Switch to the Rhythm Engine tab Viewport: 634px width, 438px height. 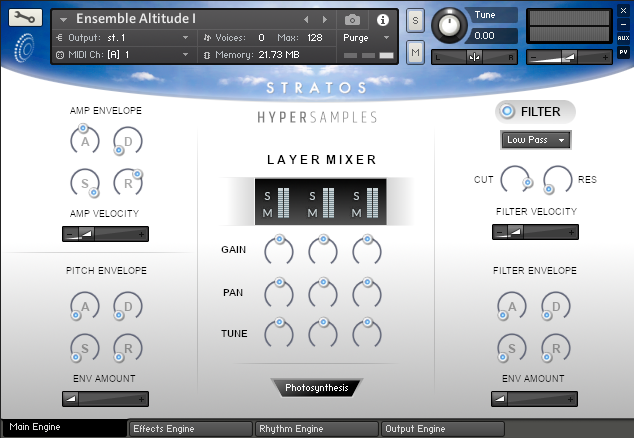tap(317, 429)
